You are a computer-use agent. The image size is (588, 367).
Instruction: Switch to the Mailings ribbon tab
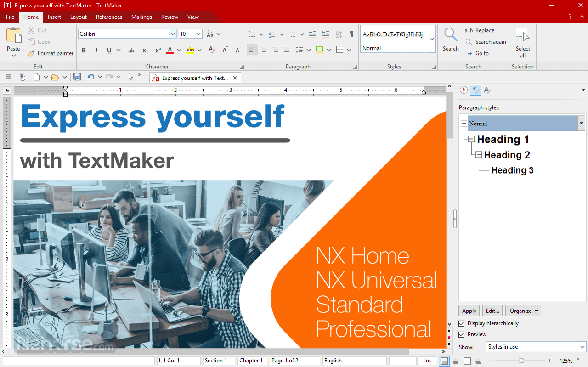(141, 17)
